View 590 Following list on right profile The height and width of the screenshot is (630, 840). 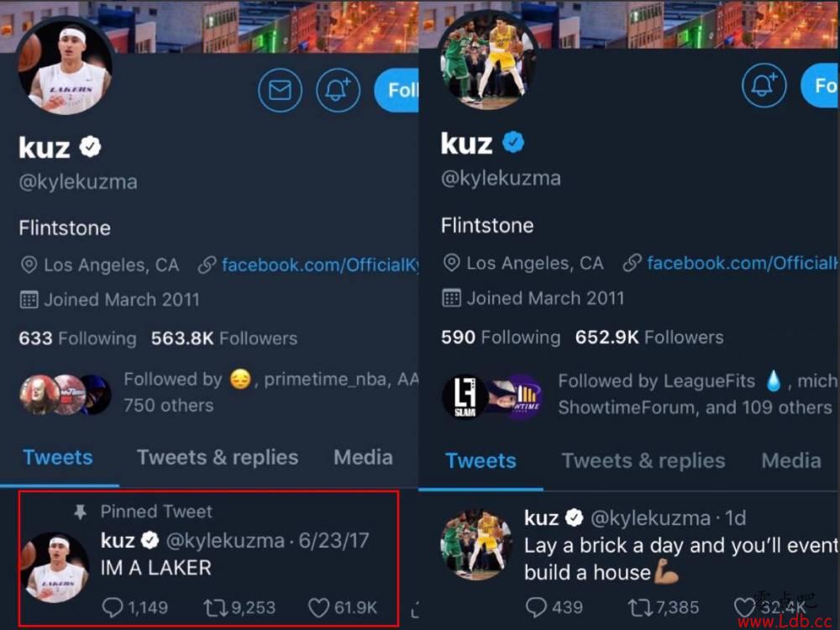pyautogui.click(x=501, y=337)
